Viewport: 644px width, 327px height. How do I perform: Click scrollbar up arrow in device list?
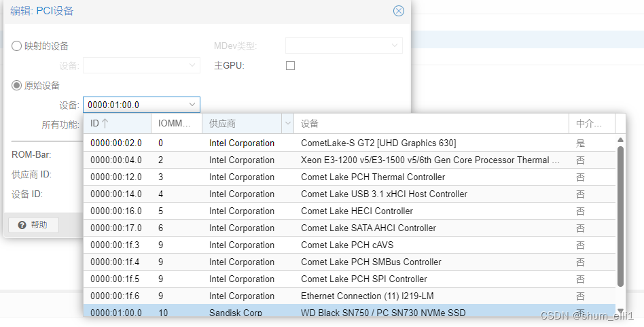pos(621,140)
